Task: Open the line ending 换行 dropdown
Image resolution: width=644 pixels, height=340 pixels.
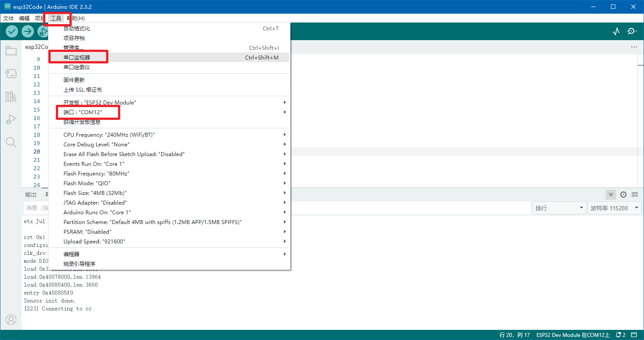Action: [x=559, y=208]
